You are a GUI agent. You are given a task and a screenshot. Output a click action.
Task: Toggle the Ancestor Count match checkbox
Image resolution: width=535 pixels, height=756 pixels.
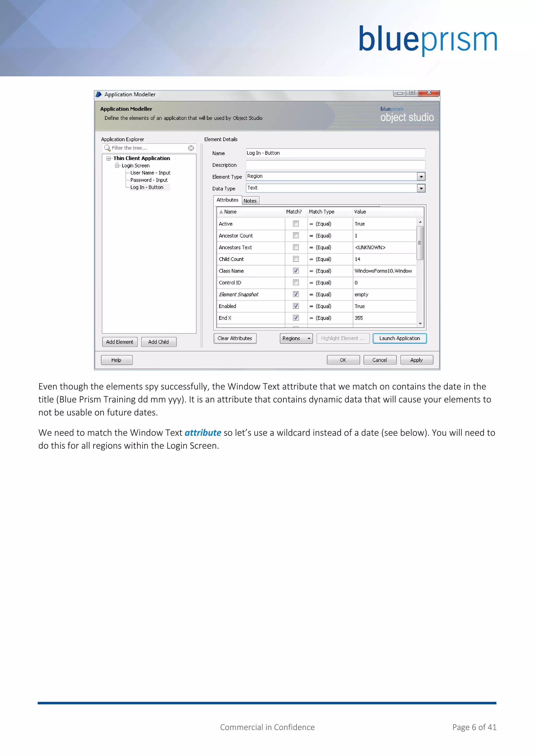tap(296, 235)
